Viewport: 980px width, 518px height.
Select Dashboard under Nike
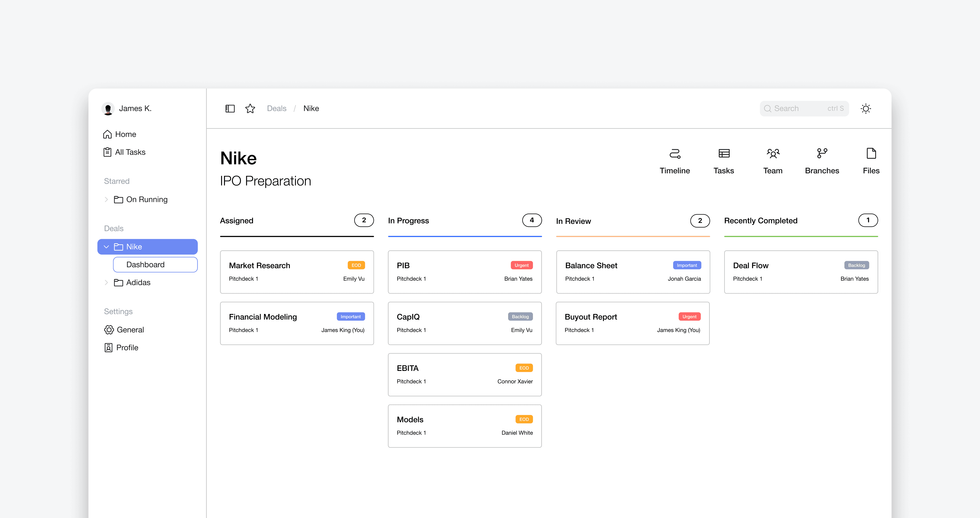click(x=155, y=265)
